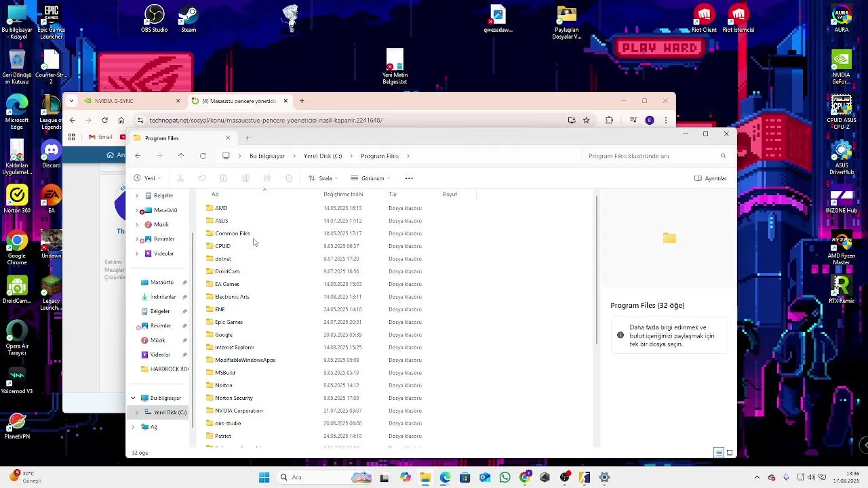Open Windows Start menu
This screenshot has width=868, height=488.
264,477
